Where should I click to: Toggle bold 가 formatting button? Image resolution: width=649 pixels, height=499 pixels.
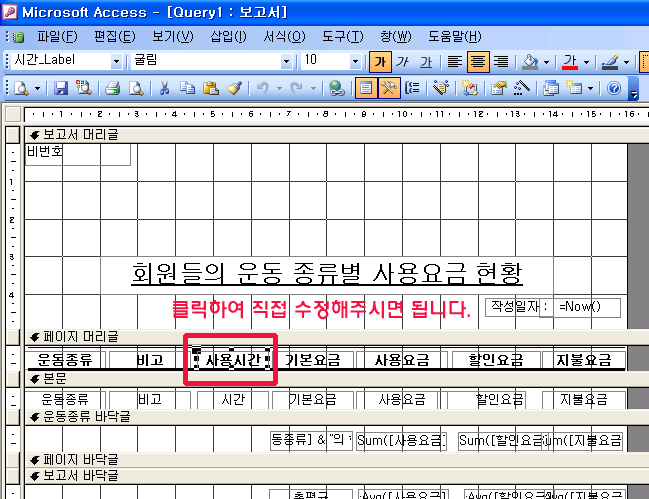[380, 62]
